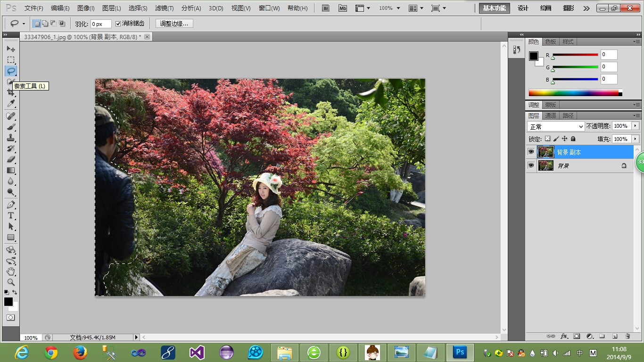Hide the 背景 副本 layer
The height and width of the screenshot is (362, 644).
(531, 152)
